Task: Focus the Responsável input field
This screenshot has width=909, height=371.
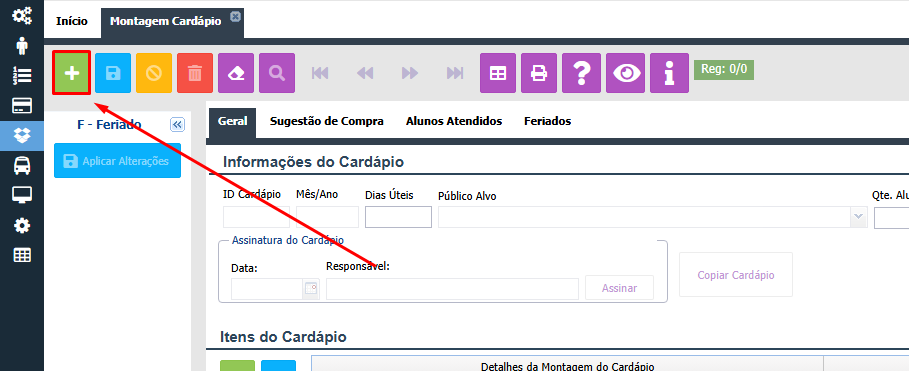Action: pyautogui.click(x=452, y=289)
